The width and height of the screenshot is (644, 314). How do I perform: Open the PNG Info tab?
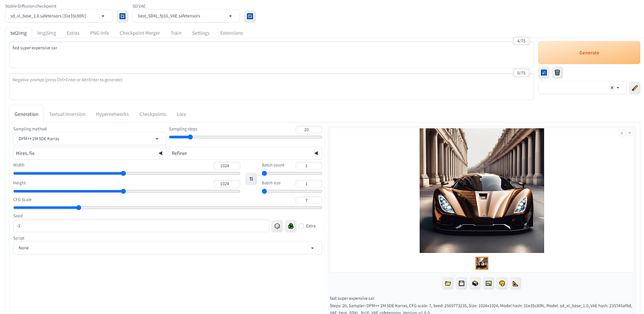point(100,33)
